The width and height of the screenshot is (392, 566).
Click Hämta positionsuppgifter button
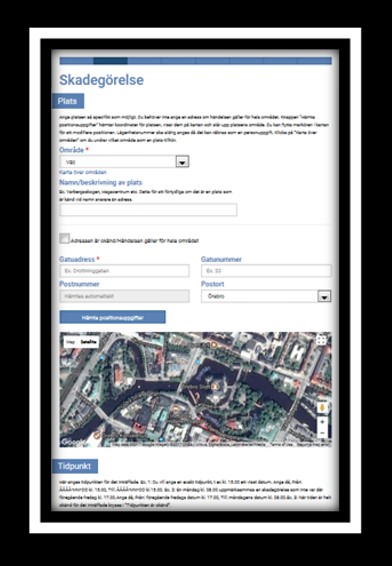pyautogui.click(x=113, y=317)
